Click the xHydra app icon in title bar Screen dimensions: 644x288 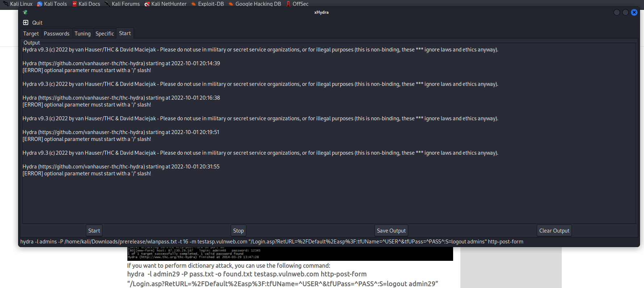point(25,12)
